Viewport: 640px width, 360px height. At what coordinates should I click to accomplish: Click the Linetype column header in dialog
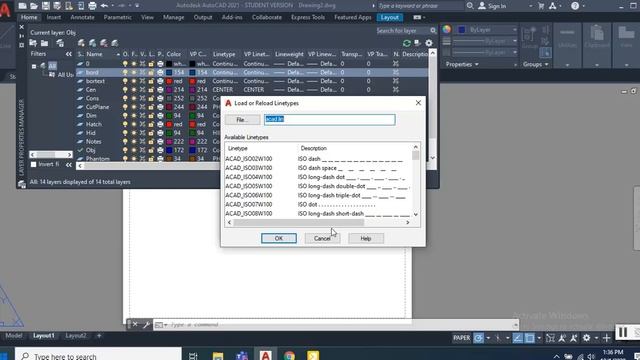point(238,148)
